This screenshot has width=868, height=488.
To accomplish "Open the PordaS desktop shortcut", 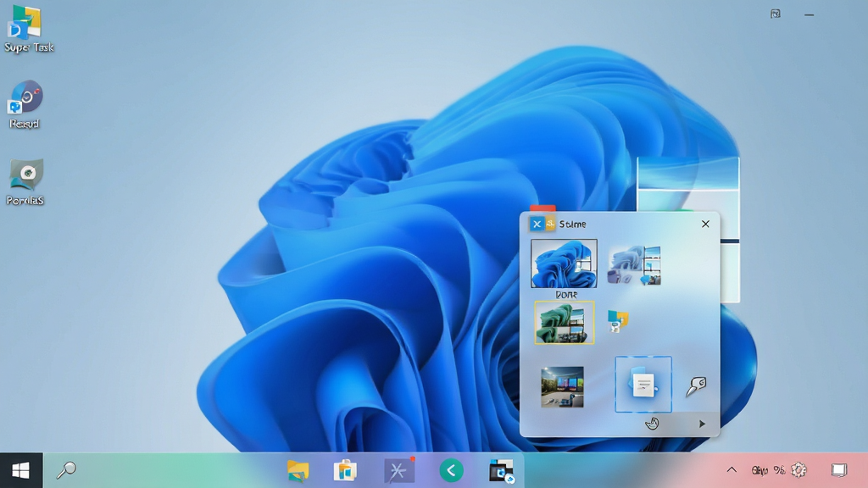I will pos(25,182).
